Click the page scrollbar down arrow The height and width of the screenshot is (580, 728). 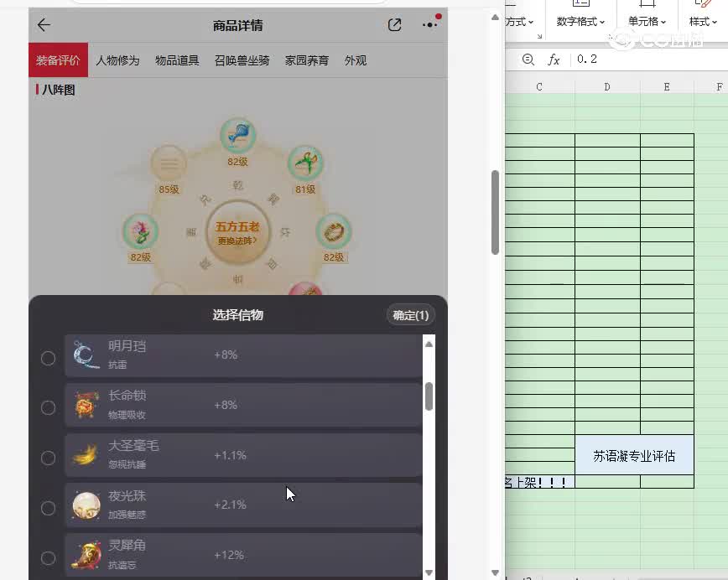(x=495, y=572)
